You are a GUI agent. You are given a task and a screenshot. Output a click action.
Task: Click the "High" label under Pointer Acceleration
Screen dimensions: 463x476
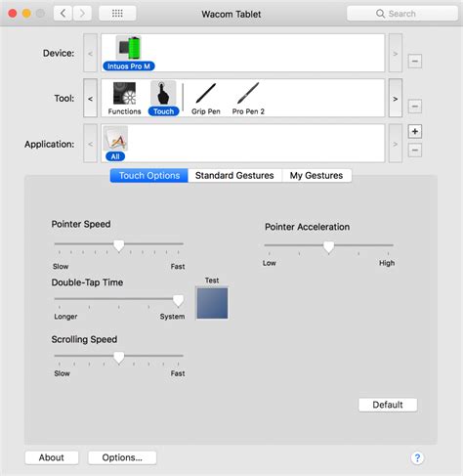tap(387, 263)
